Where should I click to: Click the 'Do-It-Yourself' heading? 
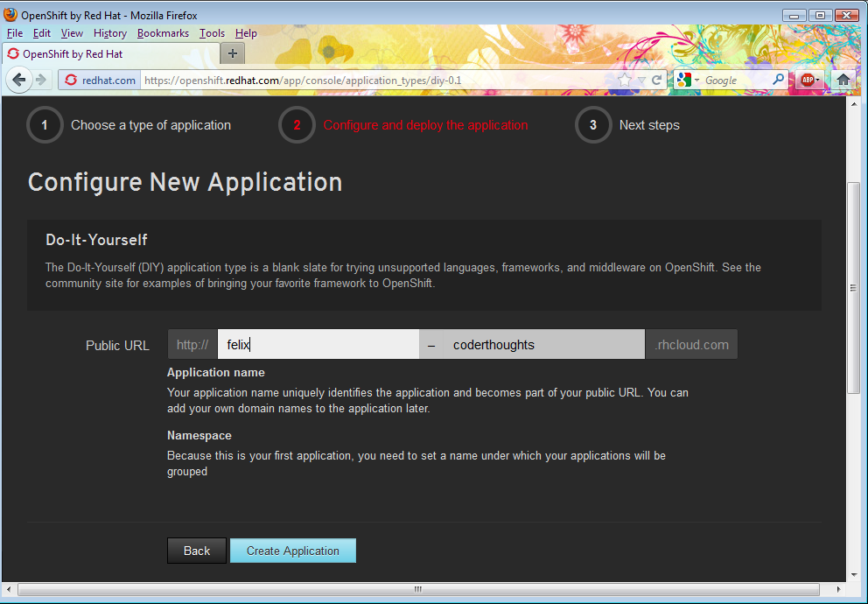(96, 240)
